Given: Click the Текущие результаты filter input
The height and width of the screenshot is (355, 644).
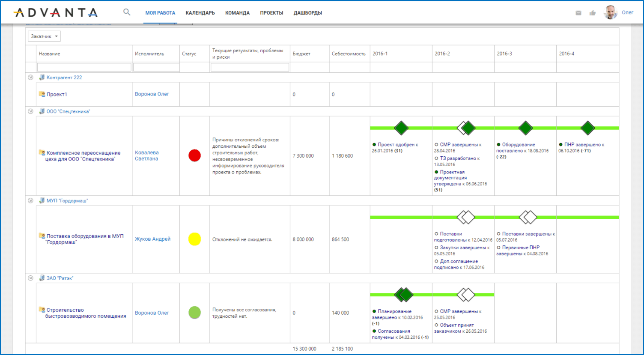Looking at the screenshot, I should coord(250,67).
